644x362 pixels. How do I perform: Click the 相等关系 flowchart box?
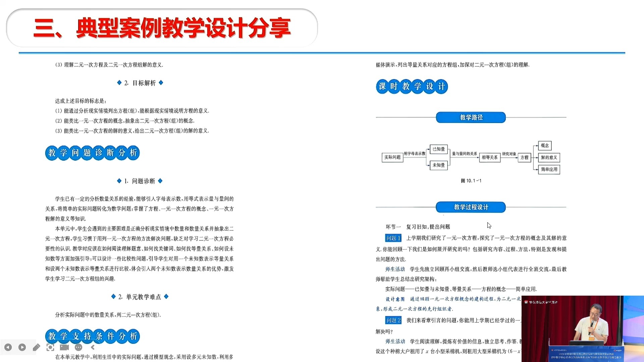click(x=490, y=157)
